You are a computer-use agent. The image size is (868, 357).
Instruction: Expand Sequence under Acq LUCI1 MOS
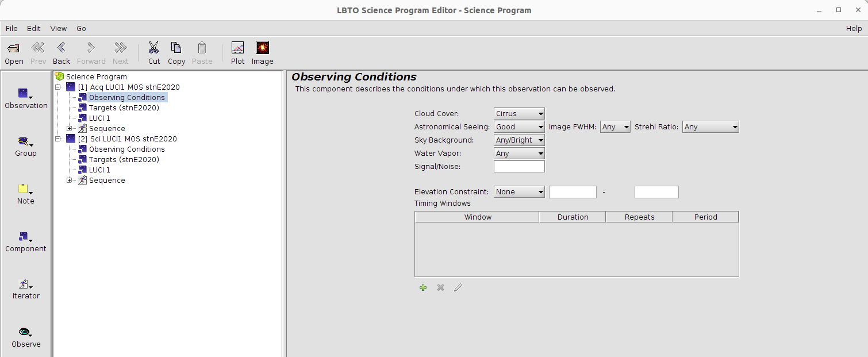pyautogui.click(x=70, y=129)
